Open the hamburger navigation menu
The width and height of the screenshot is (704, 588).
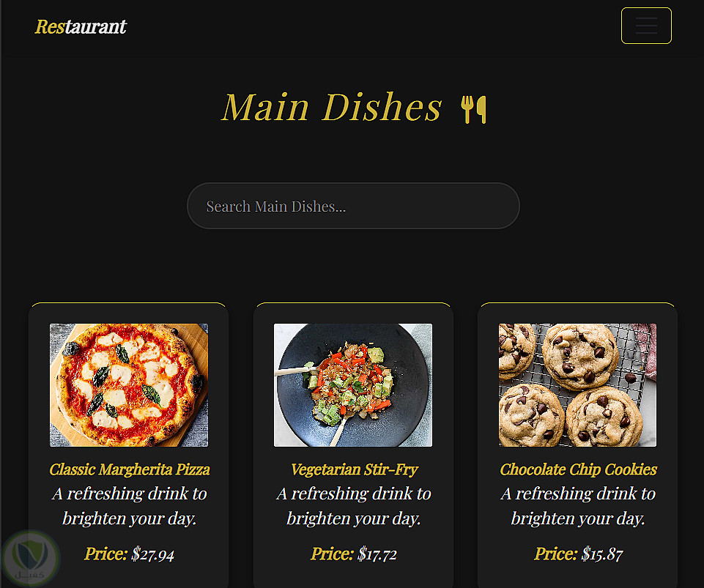click(646, 26)
